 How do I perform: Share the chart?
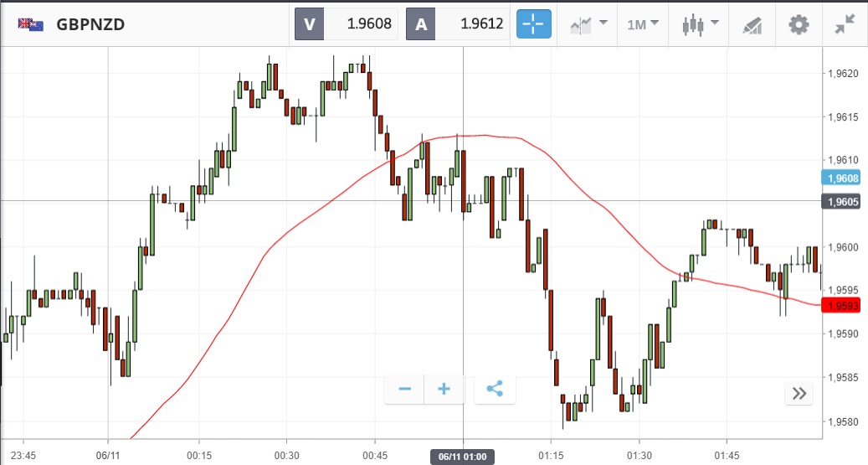495,390
